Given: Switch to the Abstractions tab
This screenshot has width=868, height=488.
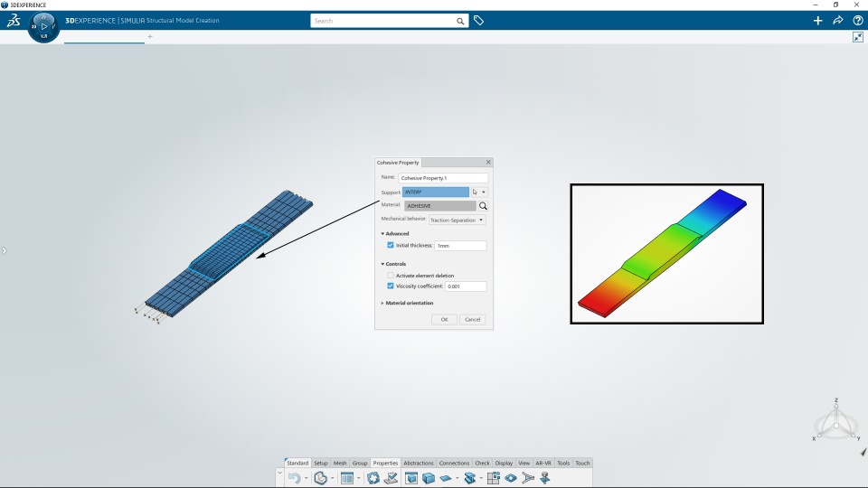Looking at the screenshot, I should pos(419,463).
